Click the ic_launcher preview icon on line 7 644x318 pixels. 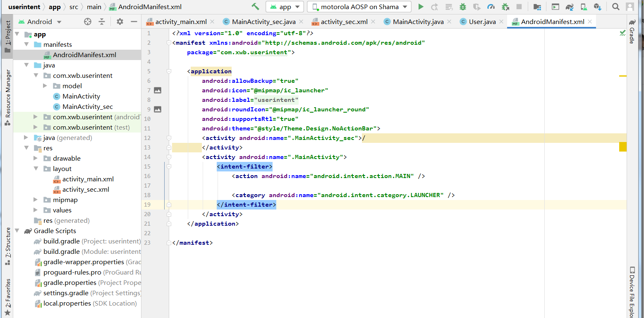click(x=158, y=90)
